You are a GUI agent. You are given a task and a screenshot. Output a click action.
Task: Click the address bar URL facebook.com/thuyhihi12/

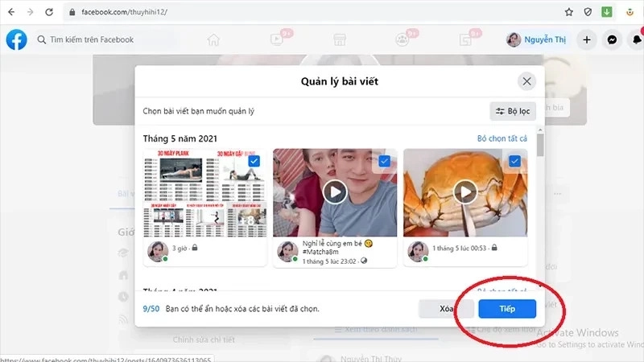click(124, 12)
